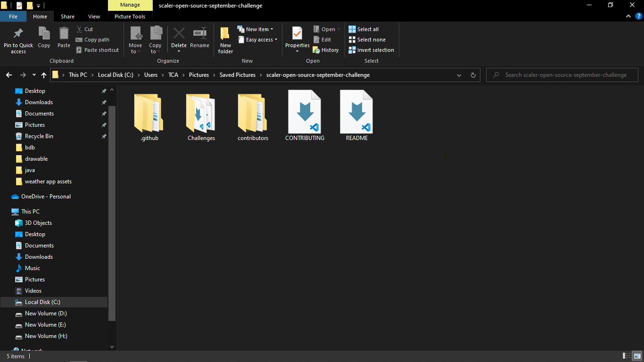Click inside the search box
This screenshot has width=644, height=362.
562,74
